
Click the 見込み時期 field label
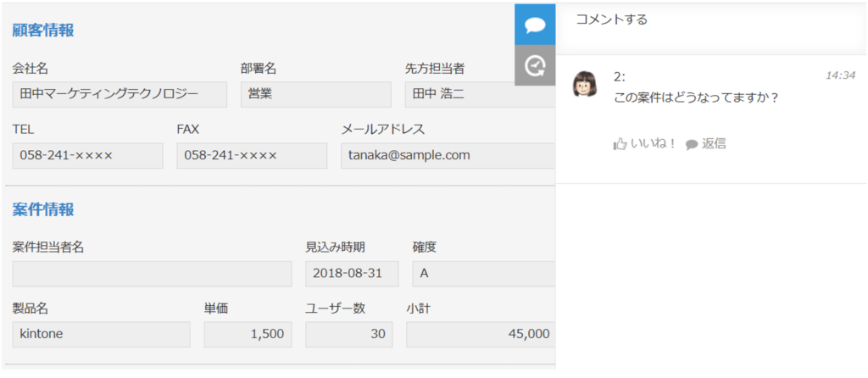point(335,247)
